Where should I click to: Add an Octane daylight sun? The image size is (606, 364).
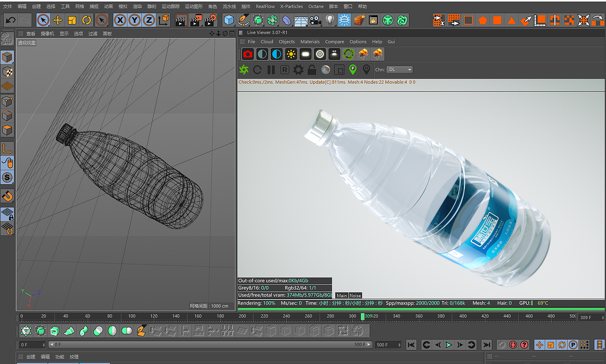tap(291, 54)
